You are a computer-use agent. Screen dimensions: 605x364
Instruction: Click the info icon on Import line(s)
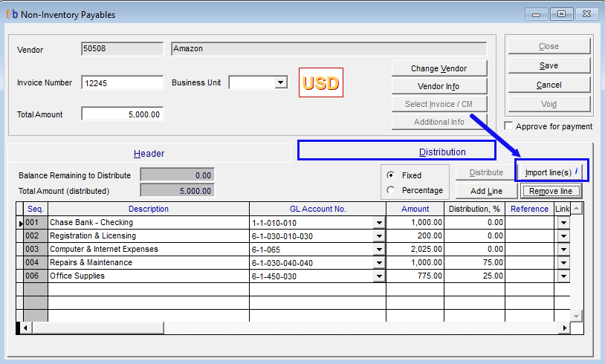577,172
